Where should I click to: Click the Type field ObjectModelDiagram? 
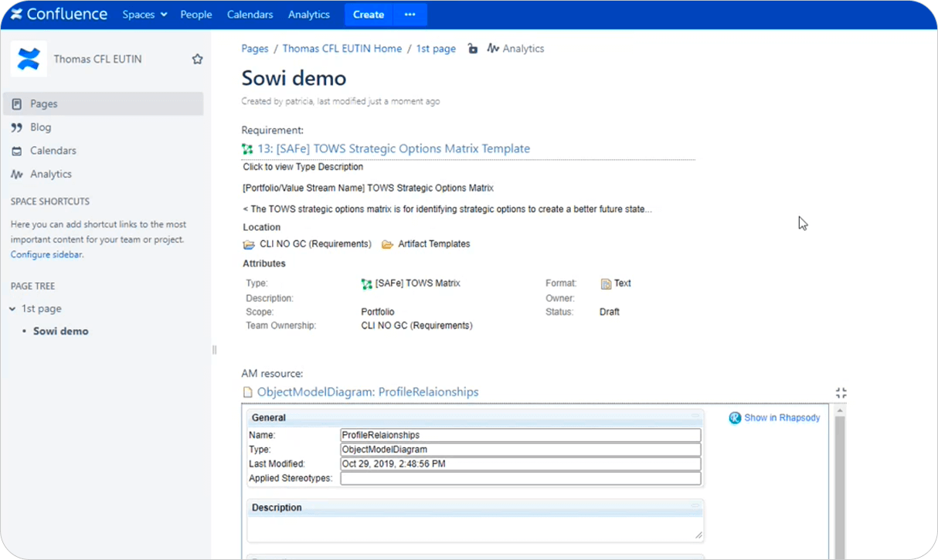(521, 450)
